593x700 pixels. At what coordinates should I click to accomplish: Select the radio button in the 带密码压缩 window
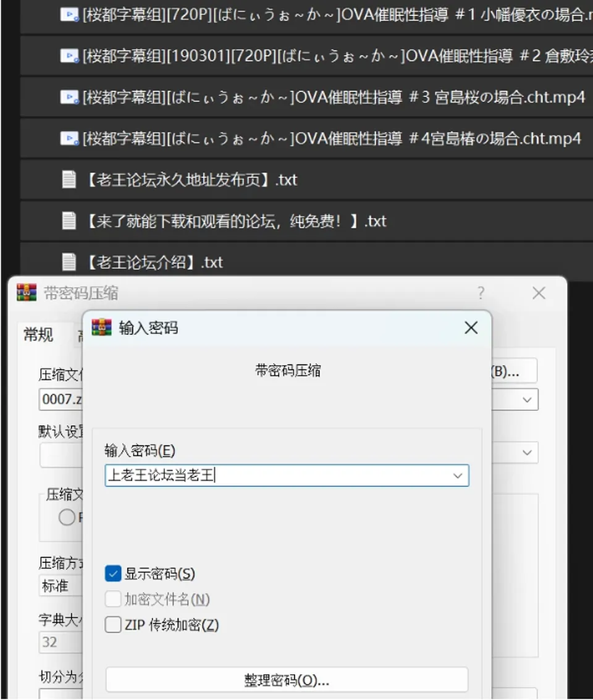[x=67, y=517]
